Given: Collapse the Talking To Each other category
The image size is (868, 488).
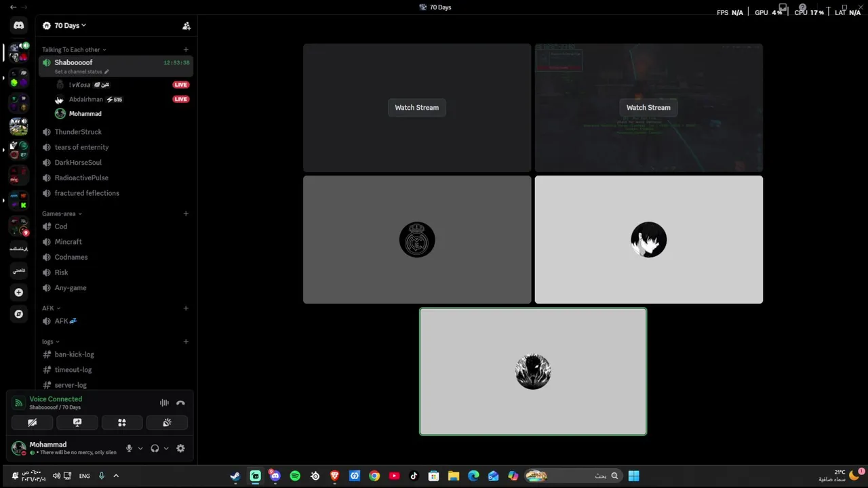Looking at the screenshot, I should (73, 49).
